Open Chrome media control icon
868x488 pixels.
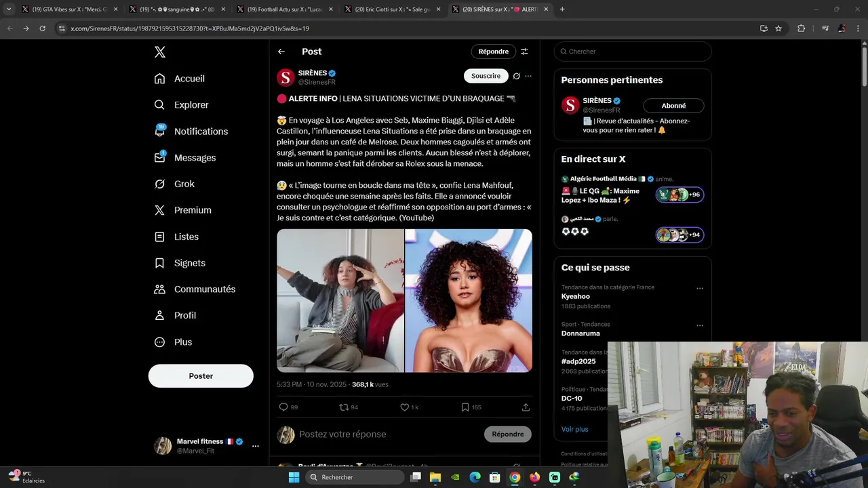[825, 28]
